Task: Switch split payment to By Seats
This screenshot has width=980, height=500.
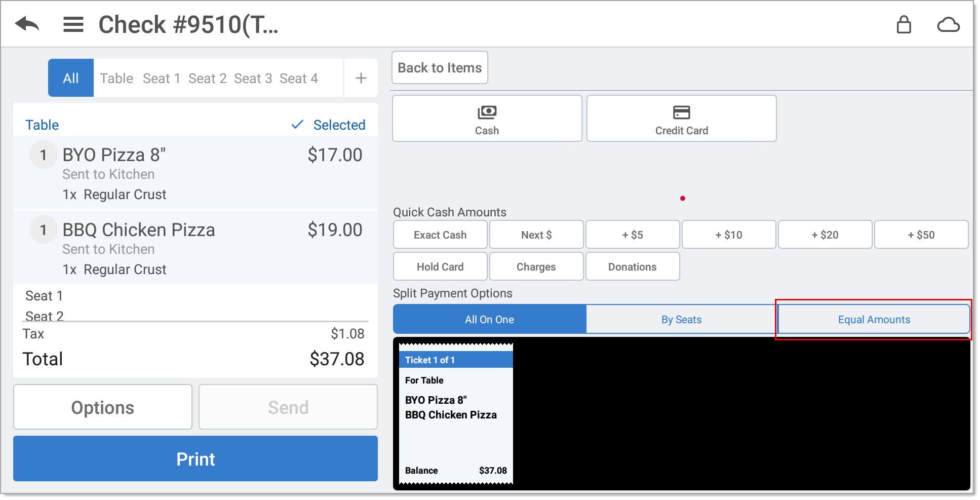Action: 681,319
